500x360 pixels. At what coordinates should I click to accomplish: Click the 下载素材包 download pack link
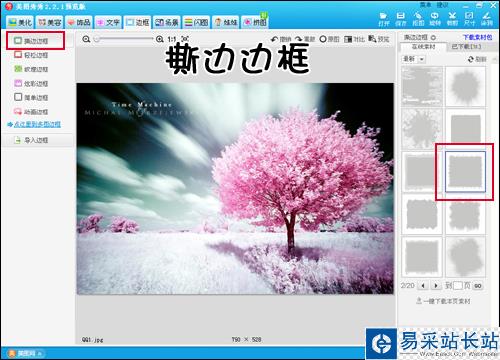[x=477, y=37]
